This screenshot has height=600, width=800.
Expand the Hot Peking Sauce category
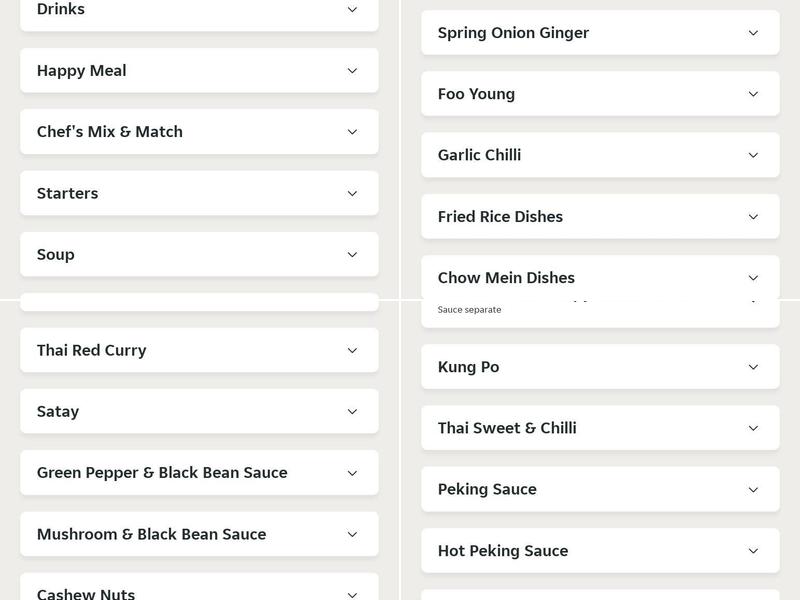pos(600,550)
